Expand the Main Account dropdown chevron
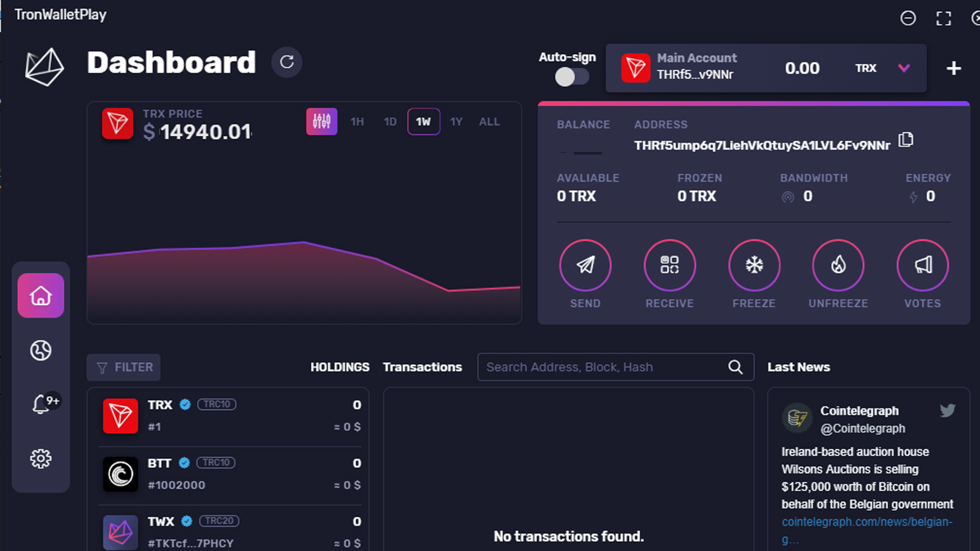 click(x=904, y=68)
